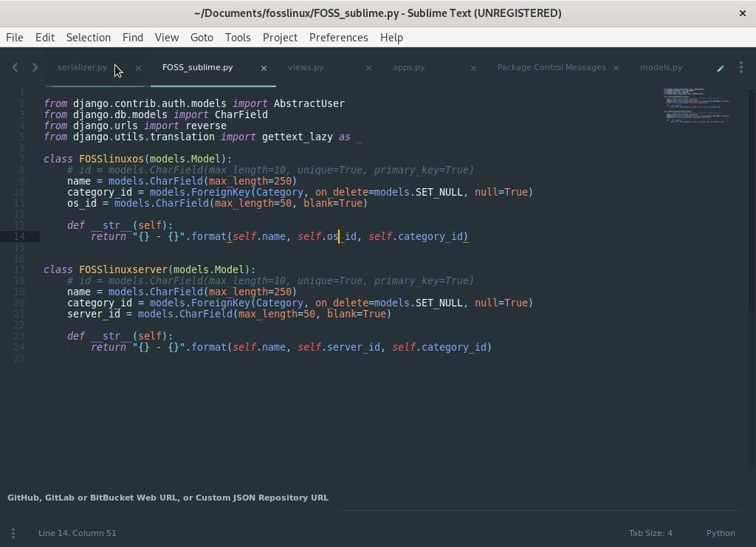Close the views.py tab
The width and height of the screenshot is (756, 547).
coord(368,68)
